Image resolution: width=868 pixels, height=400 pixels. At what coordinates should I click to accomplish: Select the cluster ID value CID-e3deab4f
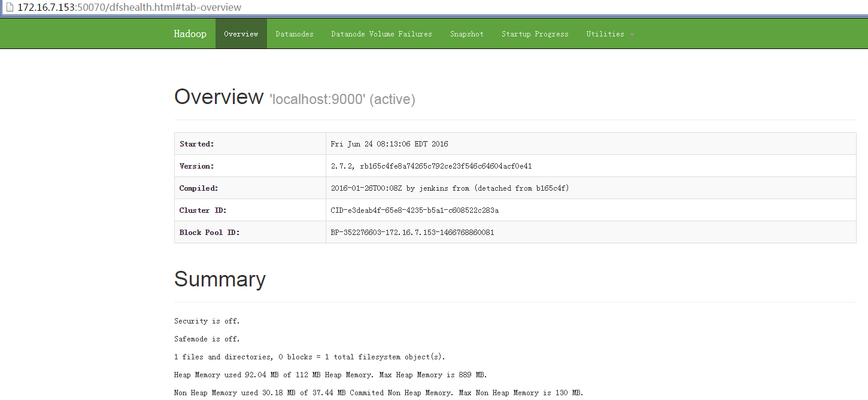tap(415, 210)
